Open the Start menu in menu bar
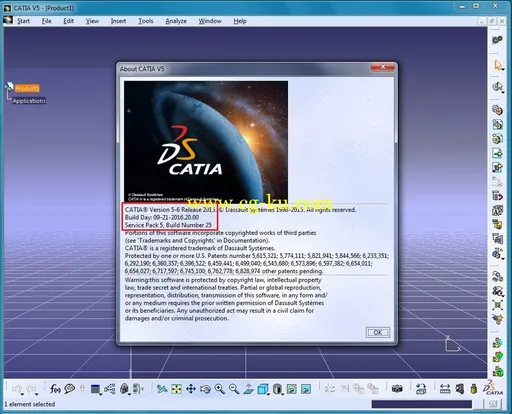This screenshot has height=414, width=512. [23, 21]
